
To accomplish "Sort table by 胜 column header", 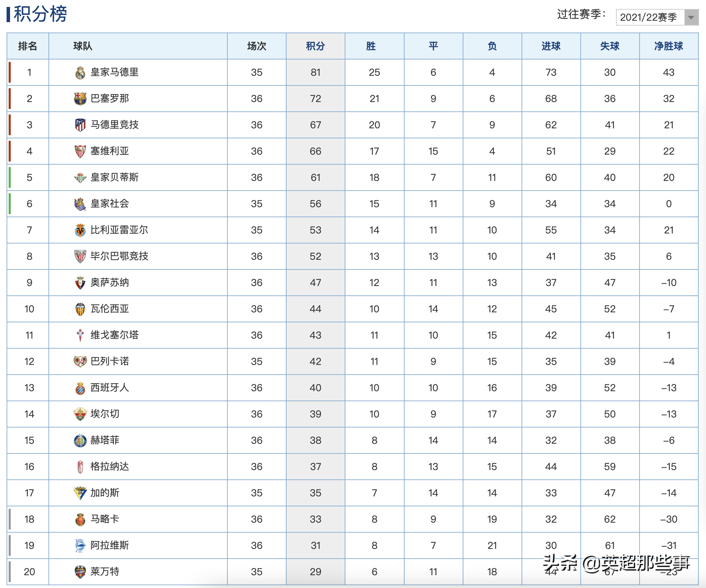I will tap(374, 46).
